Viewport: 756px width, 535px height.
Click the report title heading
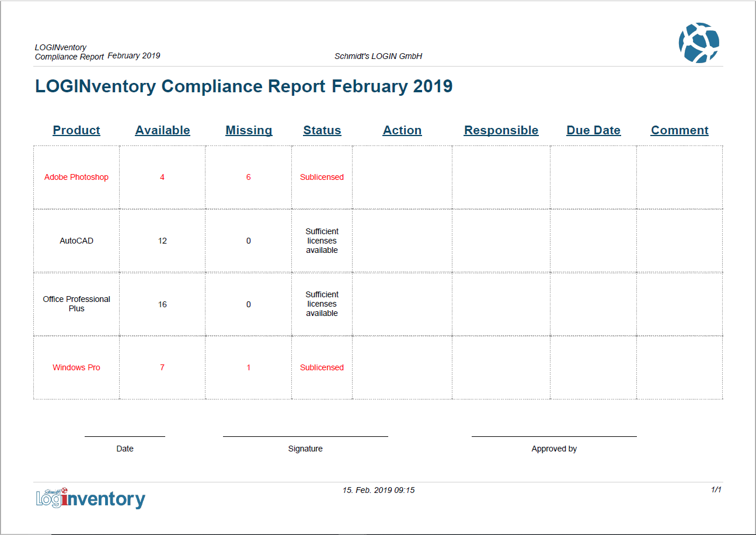click(x=244, y=86)
